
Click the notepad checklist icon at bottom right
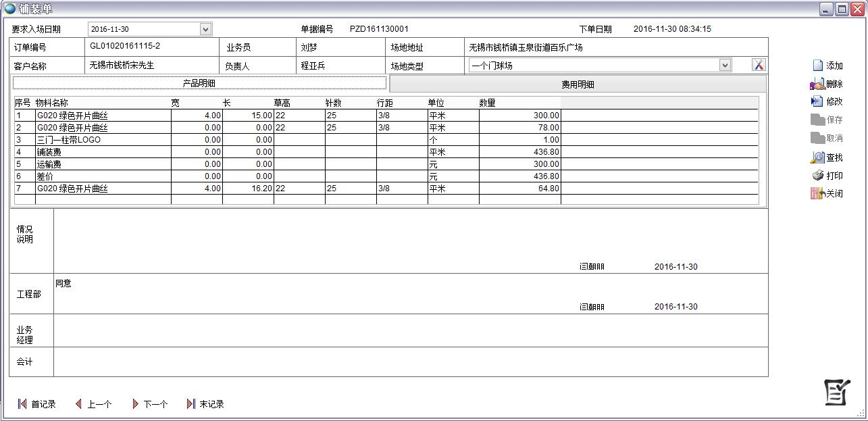[x=837, y=392]
